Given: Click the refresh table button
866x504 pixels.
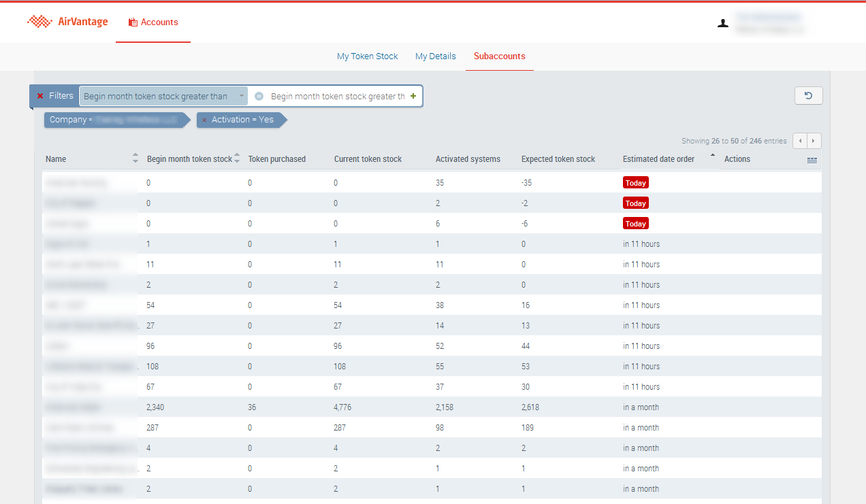Looking at the screenshot, I should tap(808, 96).
